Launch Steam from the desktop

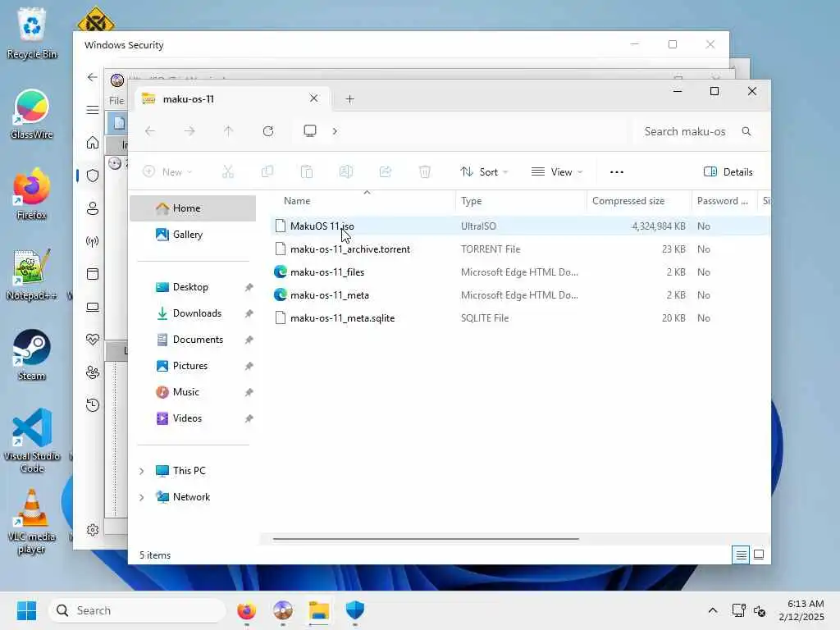tap(32, 354)
